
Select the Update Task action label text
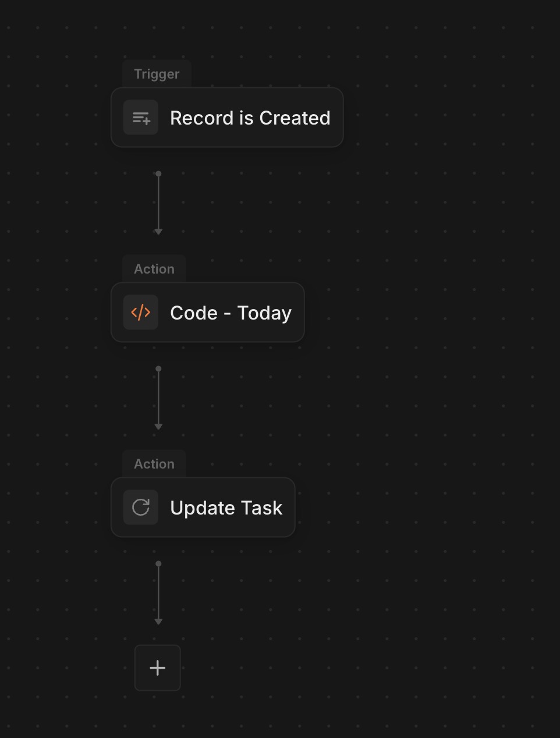coord(226,508)
